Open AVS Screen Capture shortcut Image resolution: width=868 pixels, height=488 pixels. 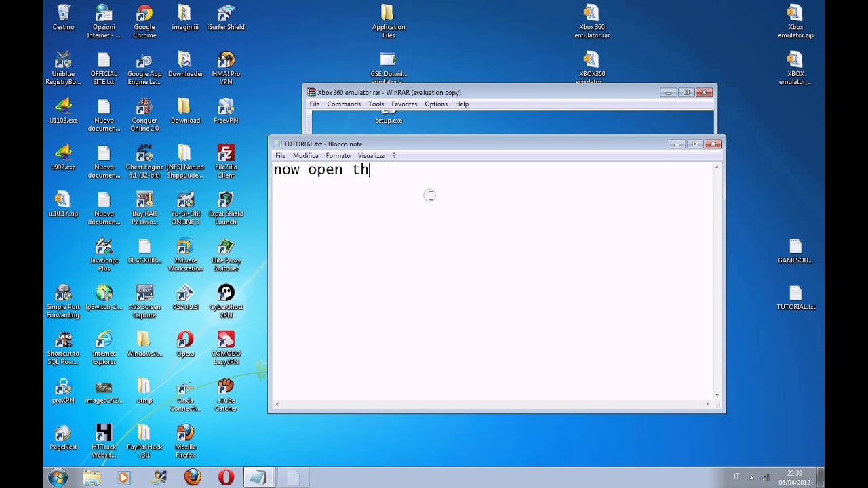click(144, 302)
